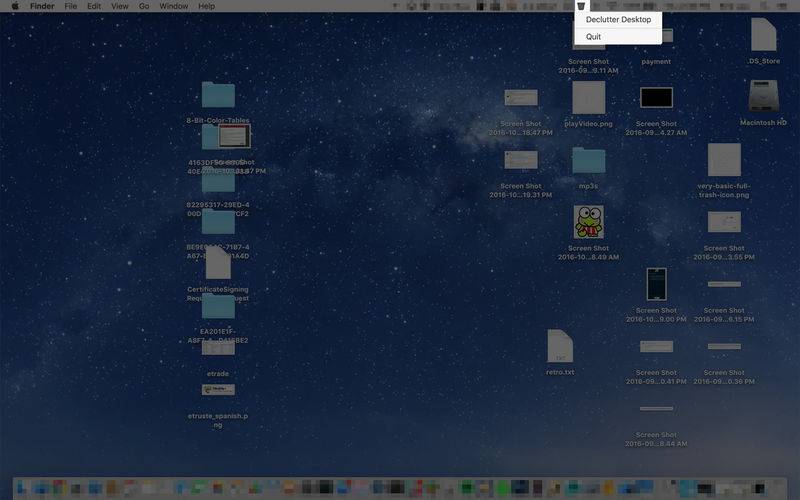Select Declutter Desktop menu option

pos(618,19)
